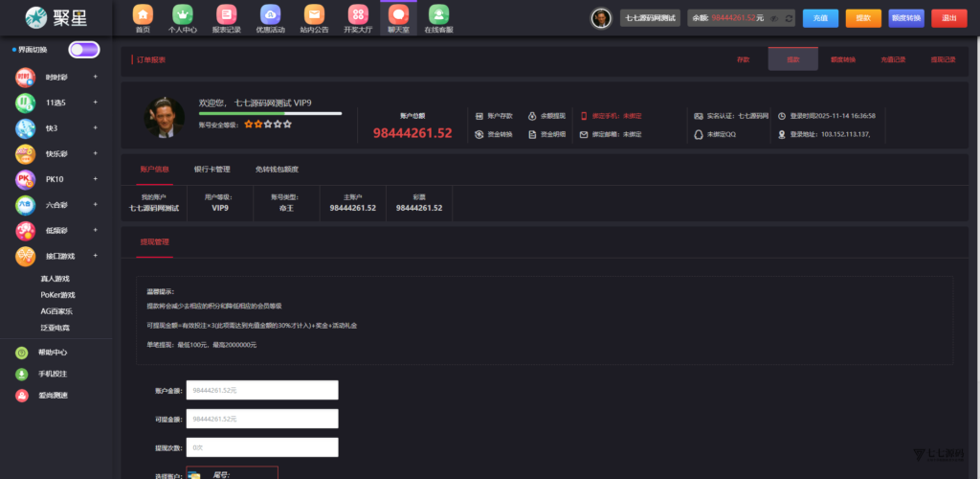Switch to the 银行卡管理 tab

click(x=212, y=170)
